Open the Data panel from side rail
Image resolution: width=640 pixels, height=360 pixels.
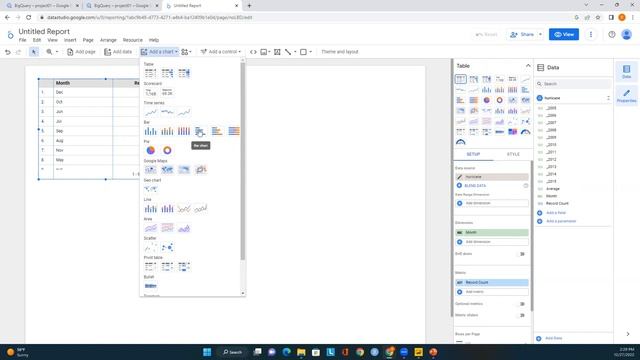click(627, 71)
